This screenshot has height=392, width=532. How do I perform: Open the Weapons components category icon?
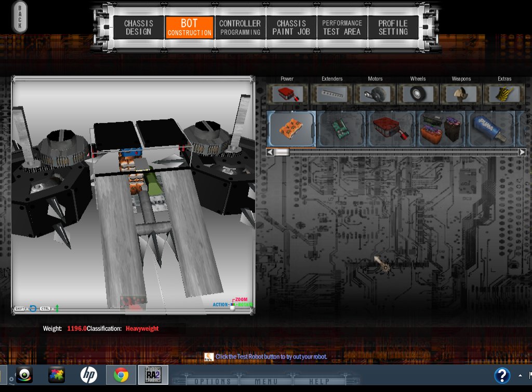(461, 94)
